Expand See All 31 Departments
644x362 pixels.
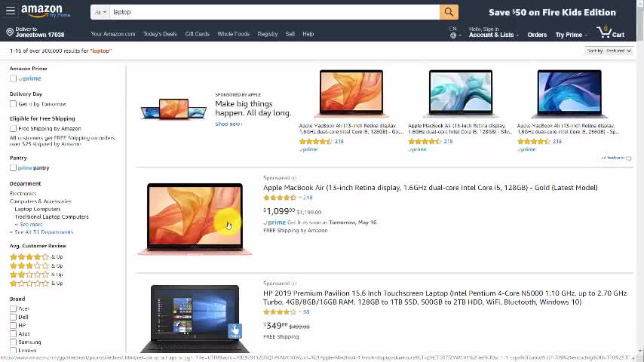[41, 232]
